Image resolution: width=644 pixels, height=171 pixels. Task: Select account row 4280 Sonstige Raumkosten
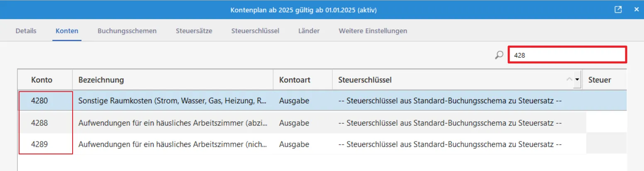pos(172,101)
